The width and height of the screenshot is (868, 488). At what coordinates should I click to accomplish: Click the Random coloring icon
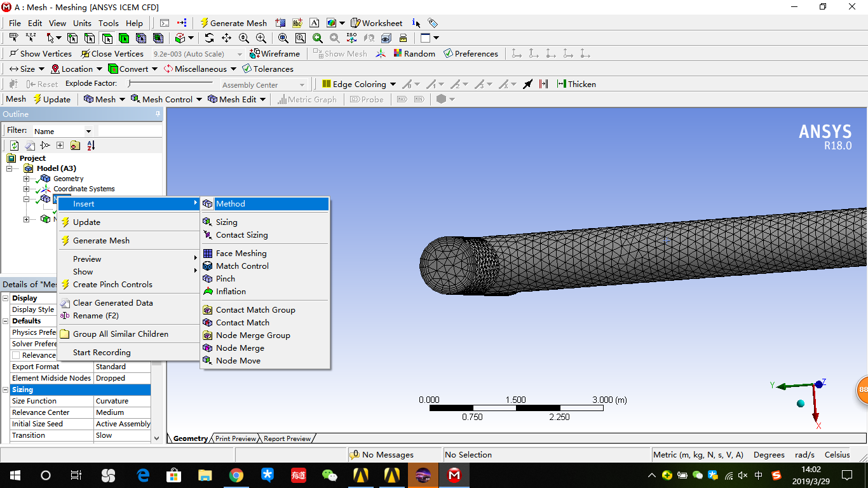pos(414,53)
